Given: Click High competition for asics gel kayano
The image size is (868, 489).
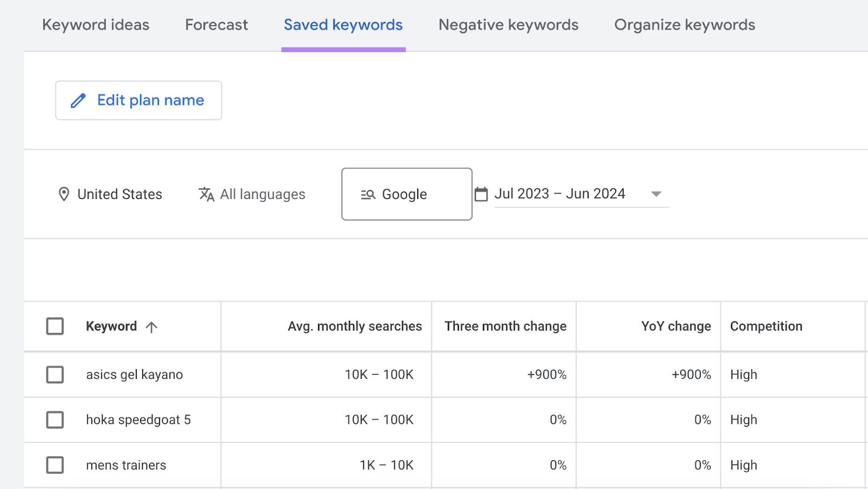Looking at the screenshot, I should (744, 375).
